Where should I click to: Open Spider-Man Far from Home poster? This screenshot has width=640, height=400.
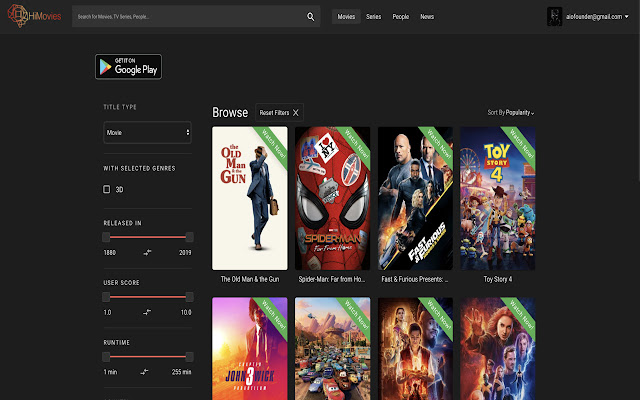333,198
